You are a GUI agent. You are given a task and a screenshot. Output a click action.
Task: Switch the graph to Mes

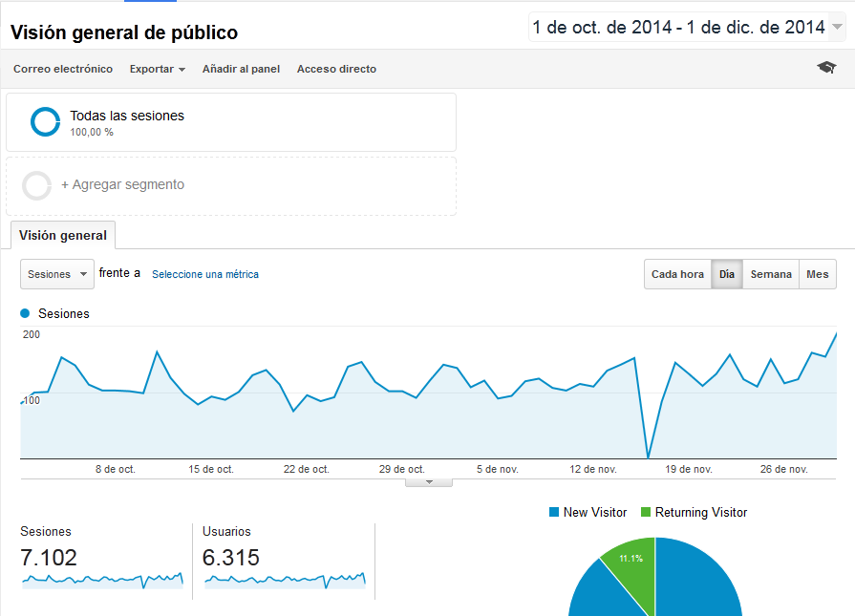818,274
